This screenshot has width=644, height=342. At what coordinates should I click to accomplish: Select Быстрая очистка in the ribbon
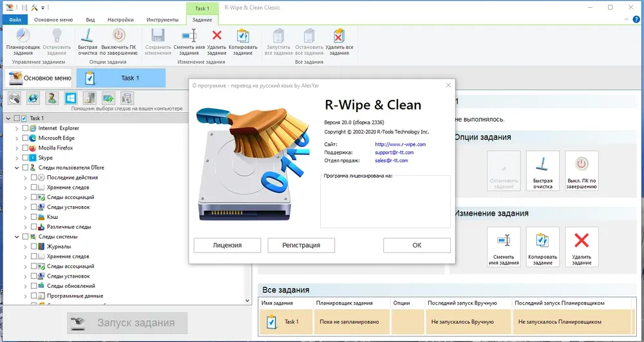[88, 42]
